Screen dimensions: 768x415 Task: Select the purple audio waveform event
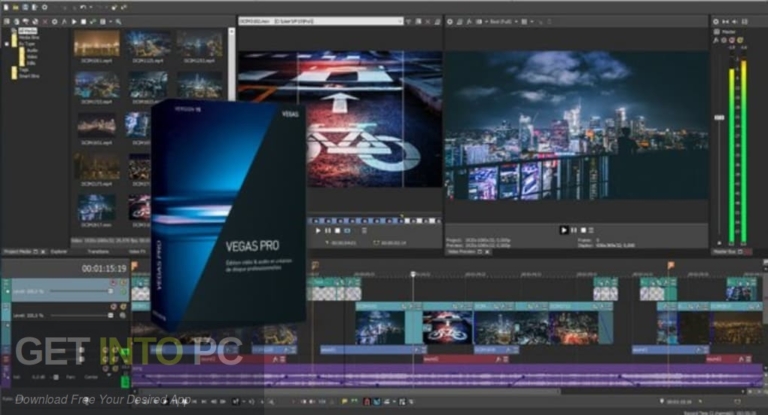(x=448, y=377)
